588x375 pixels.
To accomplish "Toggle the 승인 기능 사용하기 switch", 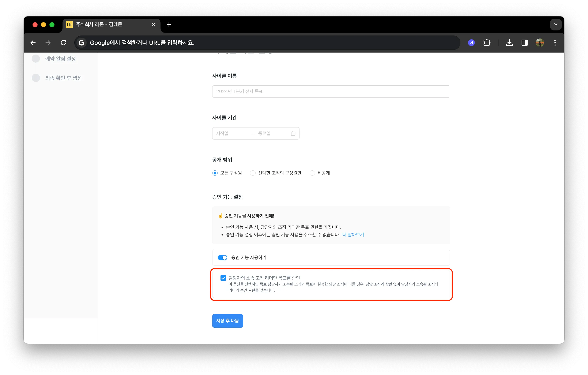I will [222, 257].
